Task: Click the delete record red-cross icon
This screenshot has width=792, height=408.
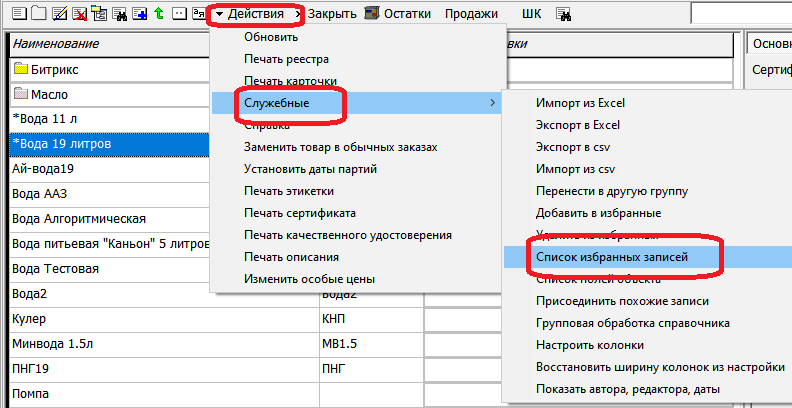Action: click(79, 14)
